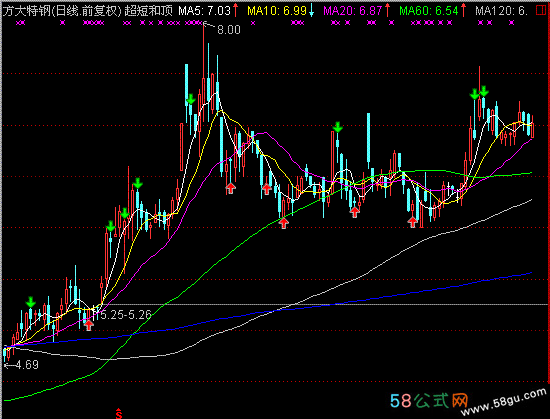Image resolution: width=550 pixels, height=419 pixels.
Task: Select the MA120 label in the header
Action: [502, 11]
